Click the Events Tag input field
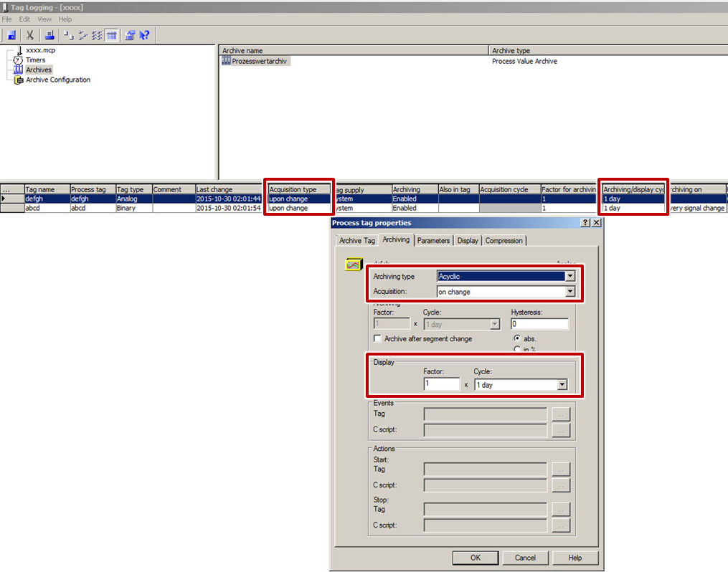Screen dimensions: 728x572 tap(485, 414)
